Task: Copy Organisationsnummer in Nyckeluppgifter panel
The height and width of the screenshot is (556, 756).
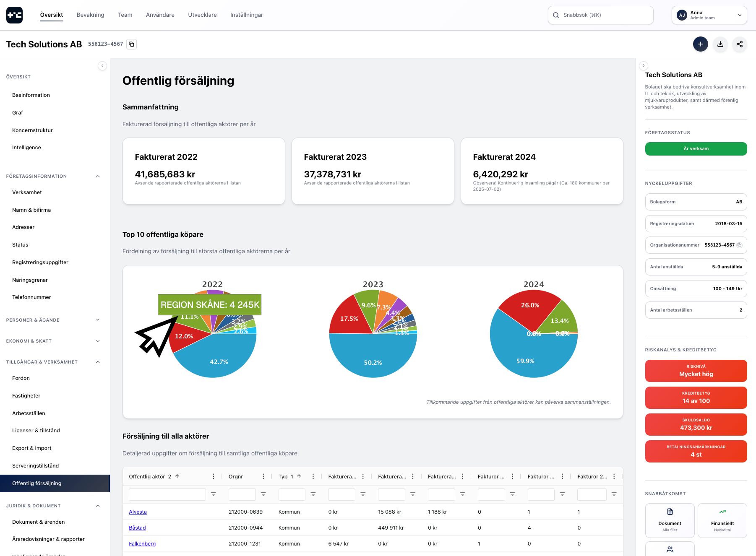Action: (x=740, y=245)
